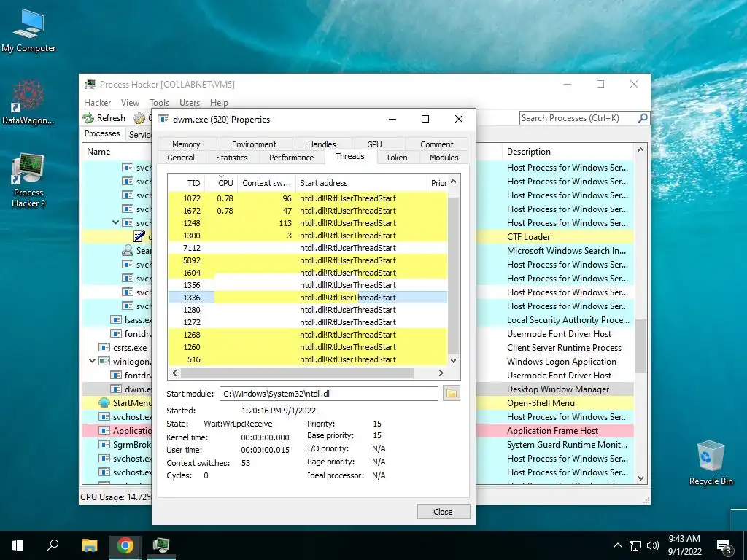Viewport: 747px width, 560px height.
Task: Sort processes by Description column header
Action: (567, 152)
